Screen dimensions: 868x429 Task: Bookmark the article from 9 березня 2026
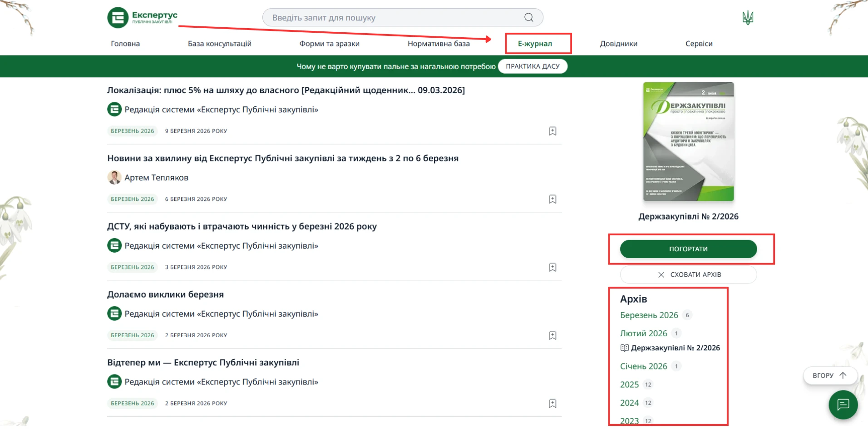[553, 131]
